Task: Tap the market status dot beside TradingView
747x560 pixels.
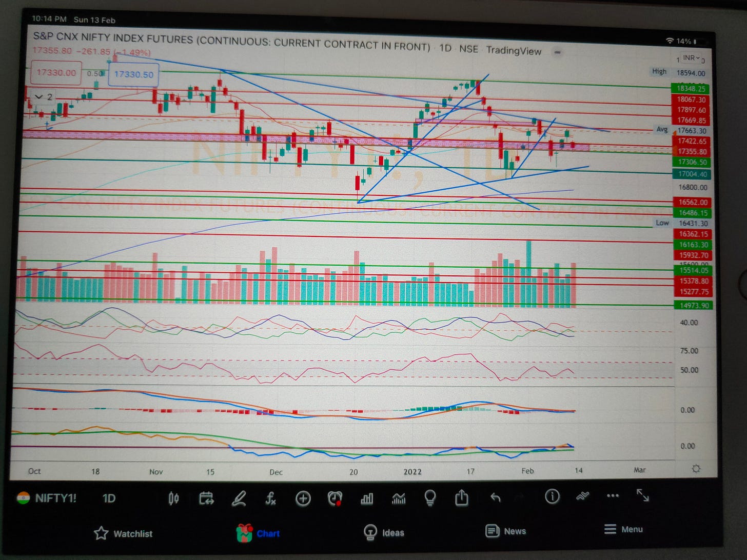Action: click(x=557, y=52)
